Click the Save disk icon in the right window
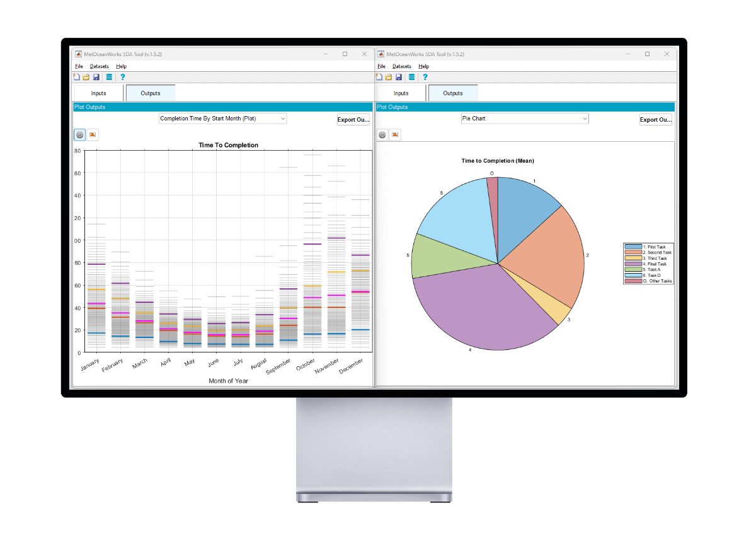The image size is (756, 541). click(x=399, y=77)
